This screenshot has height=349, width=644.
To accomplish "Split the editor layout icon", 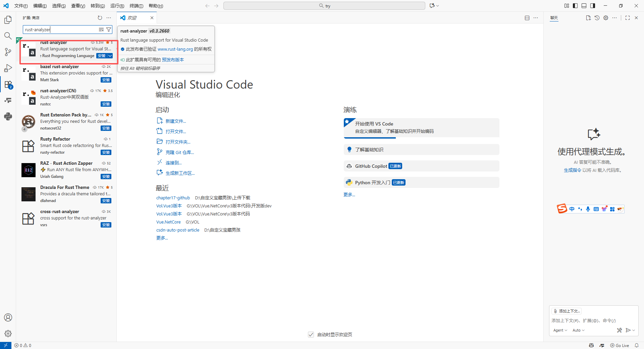I will click(527, 18).
